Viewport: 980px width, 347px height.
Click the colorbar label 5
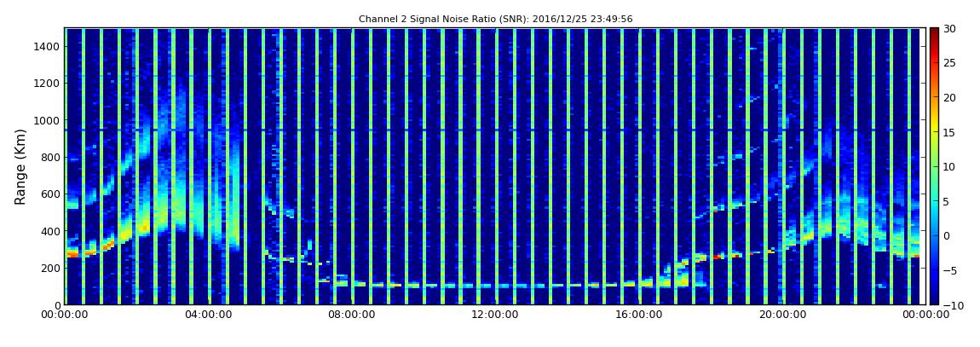click(947, 201)
